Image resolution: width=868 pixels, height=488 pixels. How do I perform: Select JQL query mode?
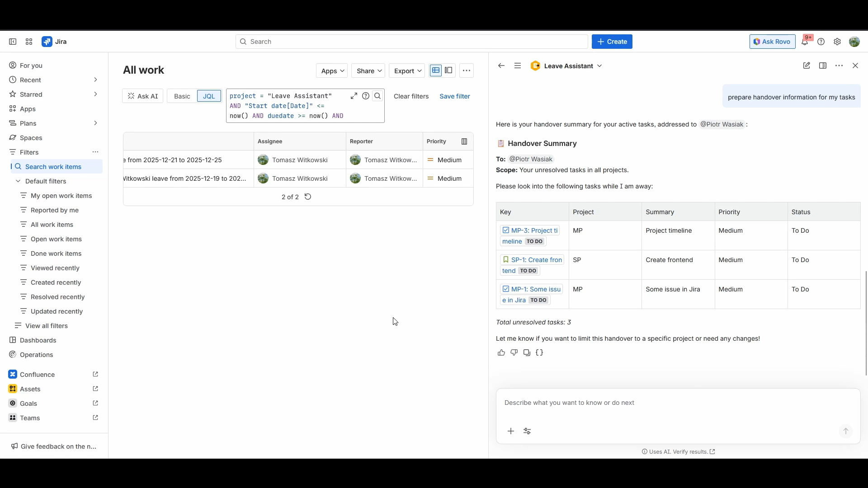(209, 96)
